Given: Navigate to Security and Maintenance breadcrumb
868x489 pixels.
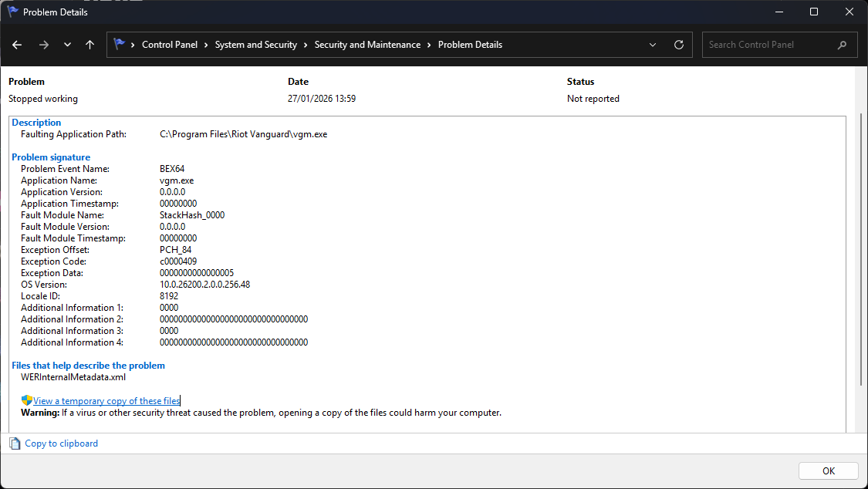Looking at the screenshot, I should click(x=367, y=45).
